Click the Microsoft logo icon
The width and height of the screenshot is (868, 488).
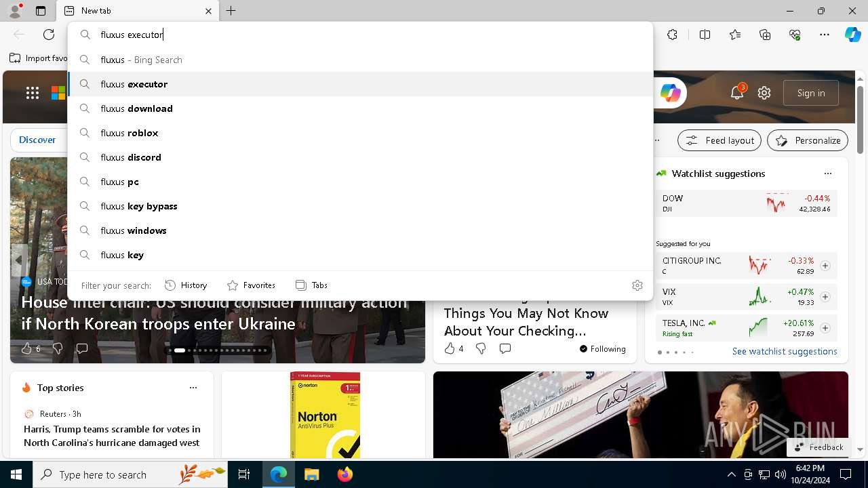(x=58, y=93)
